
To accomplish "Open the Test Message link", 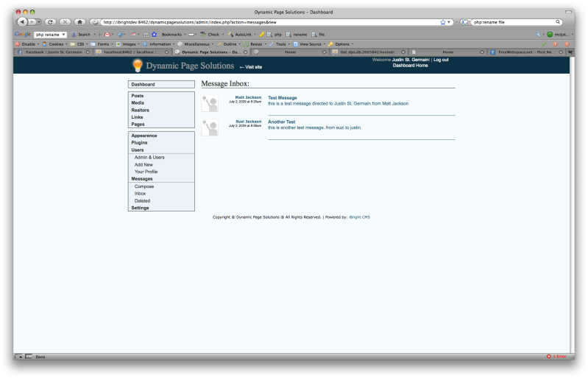I will click(283, 97).
